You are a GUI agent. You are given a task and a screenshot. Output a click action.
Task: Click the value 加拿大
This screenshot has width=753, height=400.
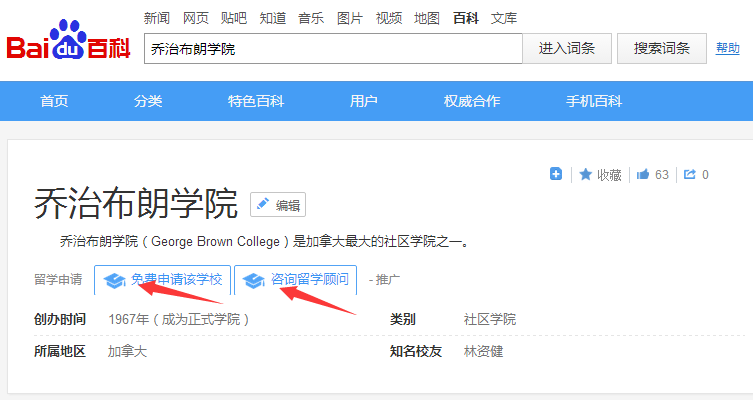(x=127, y=352)
